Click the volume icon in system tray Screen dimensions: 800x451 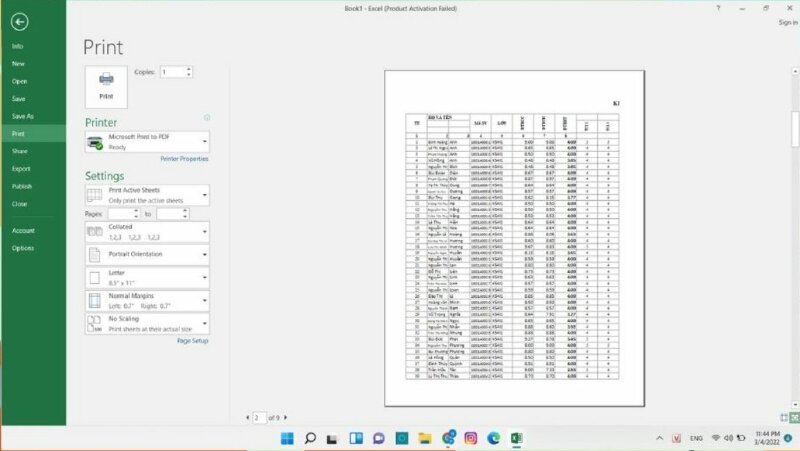[x=729, y=438]
